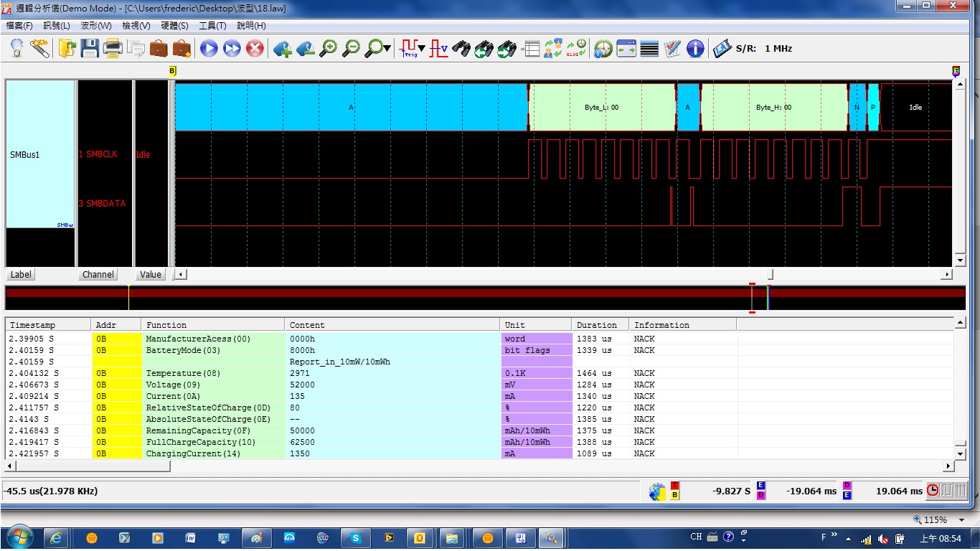This screenshot has height=551, width=980.
Task: Click the yellow B cursor marker
Action: pos(172,70)
